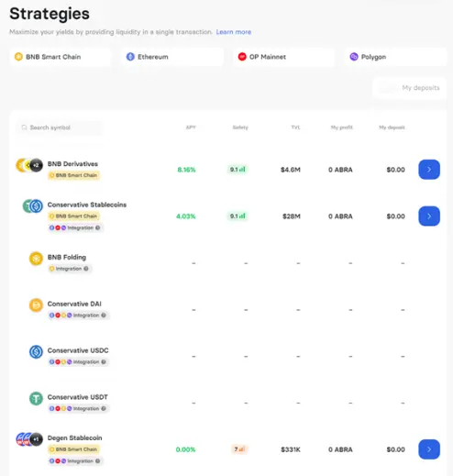Open the Conservative Stablecoins arrow button

point(429,216)
